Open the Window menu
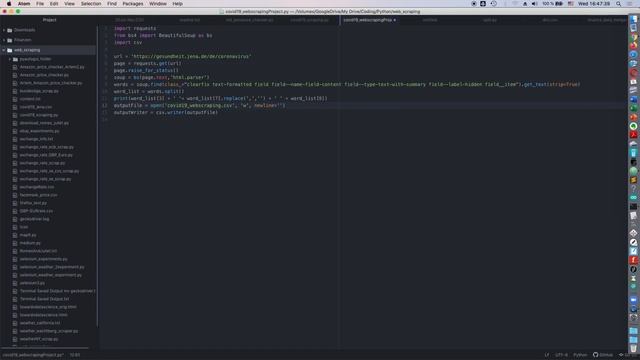 [158, 4]
